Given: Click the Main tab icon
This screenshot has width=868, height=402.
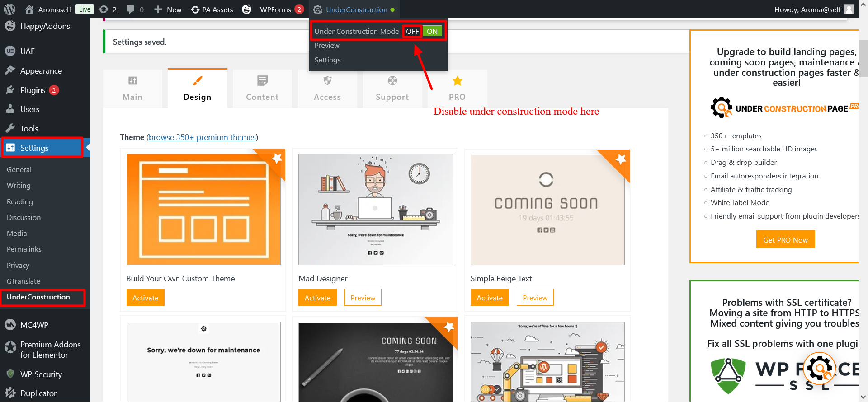Looking at the screenshot, I should pyautogui.click(x=132, y=81).
